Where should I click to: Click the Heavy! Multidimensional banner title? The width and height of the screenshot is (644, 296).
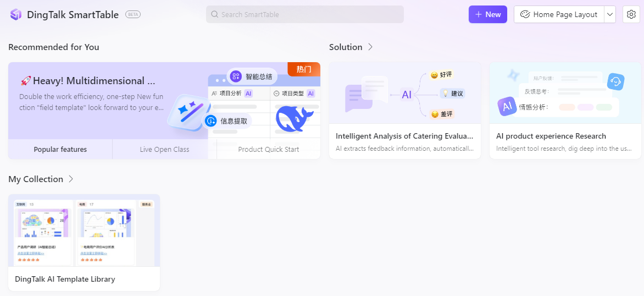point(88,80)
